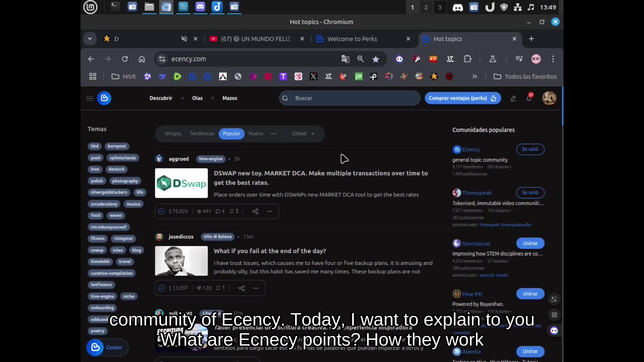Open the Olas menu item
The width and height of the screenshot is (644, 362).
coord(197,98)
